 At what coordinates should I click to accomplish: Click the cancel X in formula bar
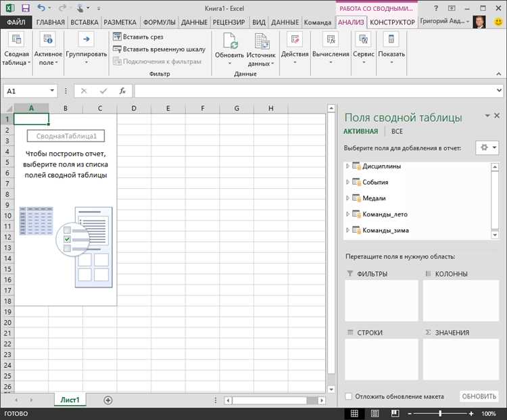[84, 91]
